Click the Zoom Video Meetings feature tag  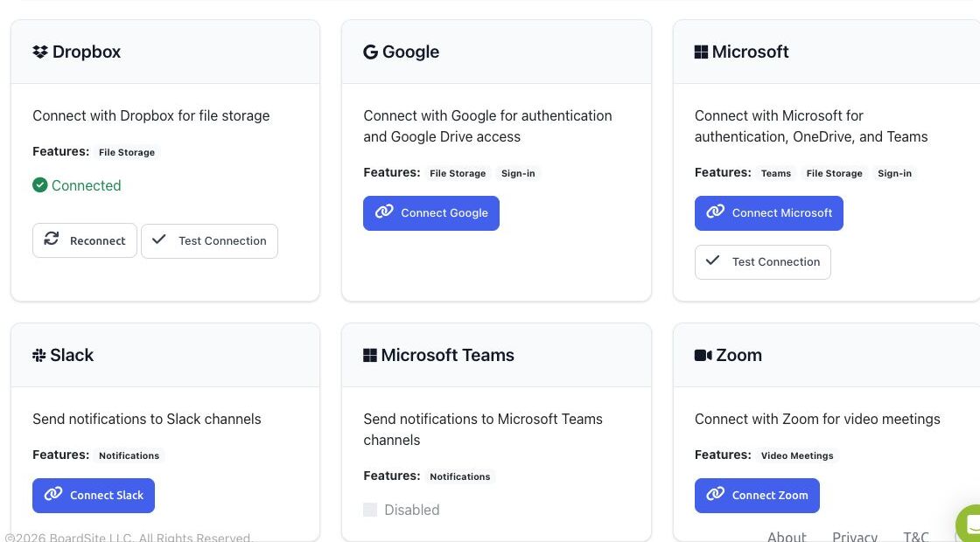797,455
